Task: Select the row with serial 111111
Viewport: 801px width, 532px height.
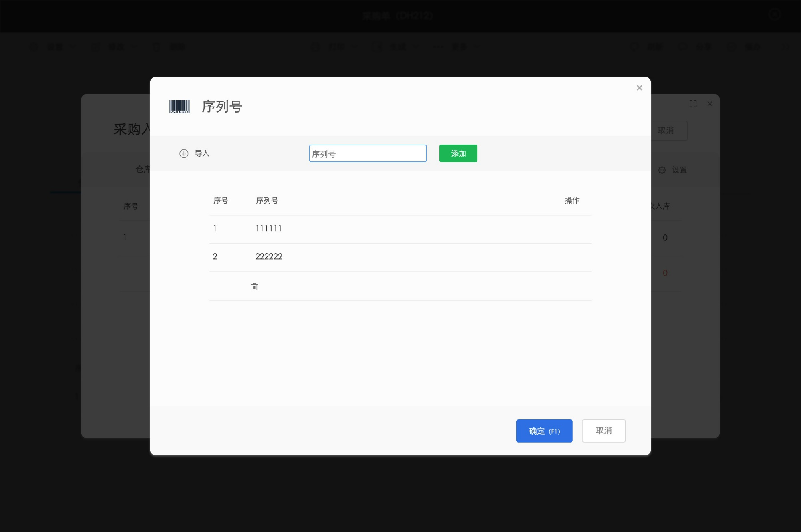Action: pyautogui.click(x=269, y=228)
